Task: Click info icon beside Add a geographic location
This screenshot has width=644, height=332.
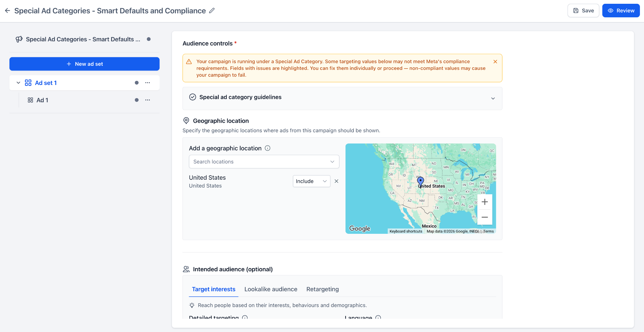Action: coord(268,148)
